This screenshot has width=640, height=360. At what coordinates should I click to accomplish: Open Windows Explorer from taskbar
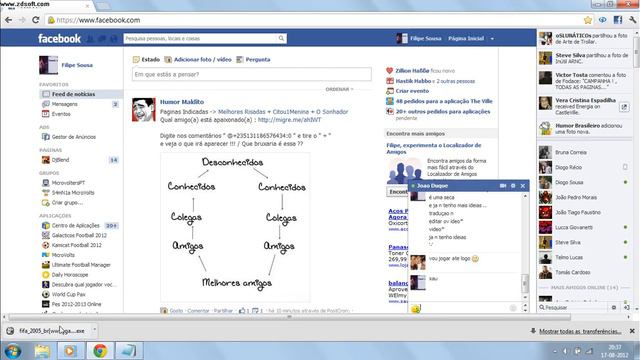(42, 351)
